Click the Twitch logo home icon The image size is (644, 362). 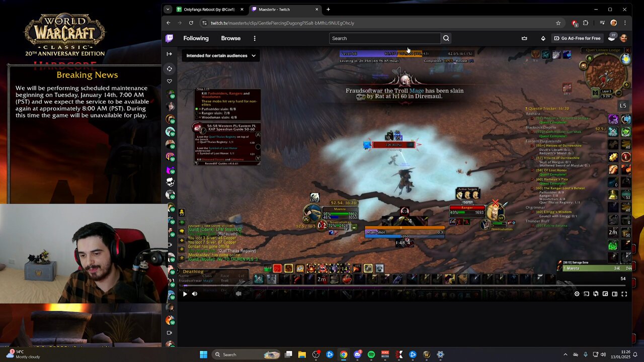coord(170,38)
